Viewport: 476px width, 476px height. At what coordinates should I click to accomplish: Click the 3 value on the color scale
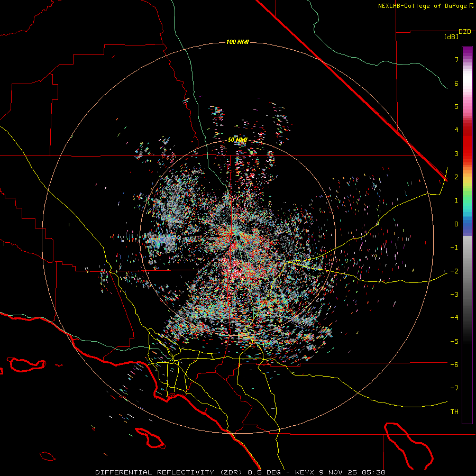(x=456, y=153)
